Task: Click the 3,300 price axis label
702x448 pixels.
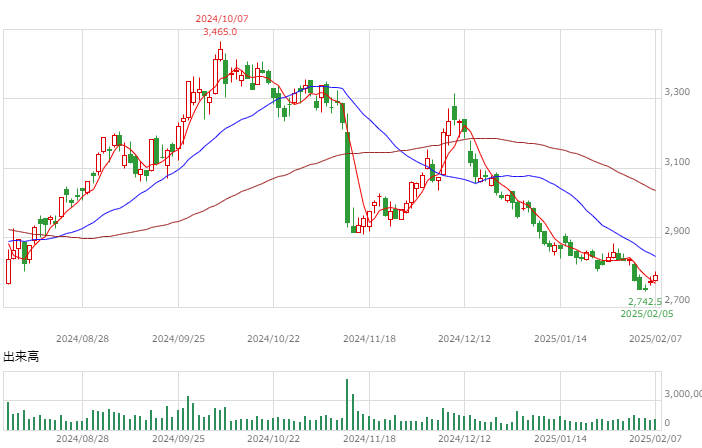Action: click(677, 92)
